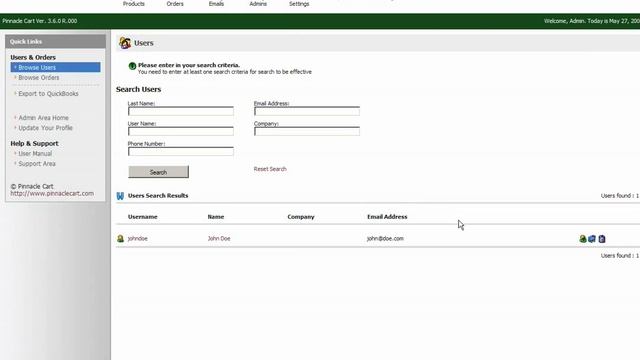Click the Username column header
The height and width of the screenshot is (360, 640).
142,217
